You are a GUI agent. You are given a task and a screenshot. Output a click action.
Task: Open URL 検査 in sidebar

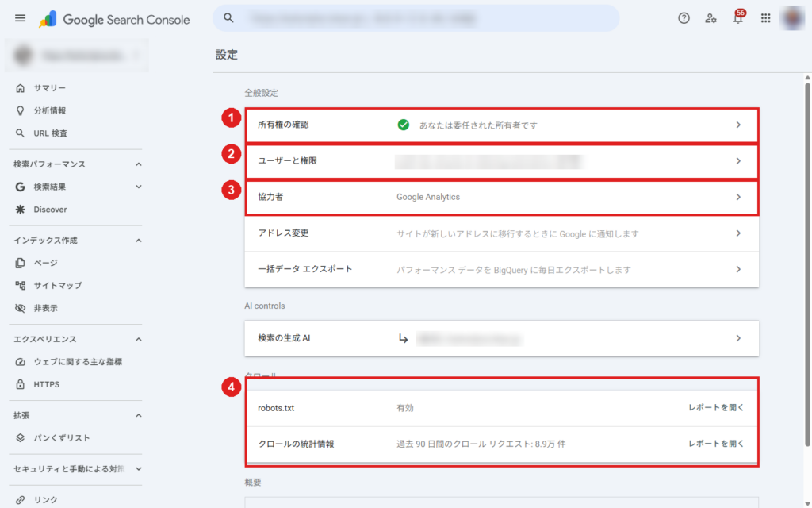(x=50, y=133)
